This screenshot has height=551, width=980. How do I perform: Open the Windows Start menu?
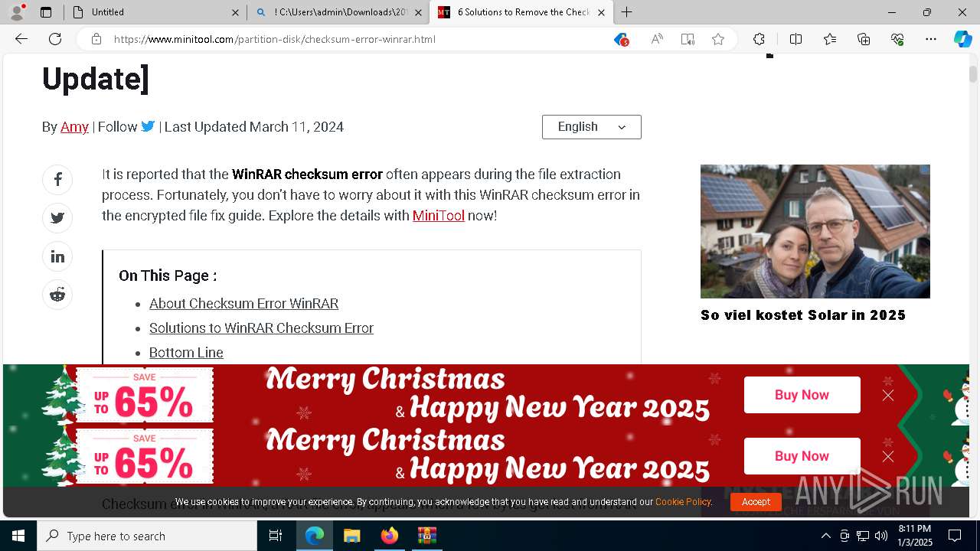[x=18, y=536]
